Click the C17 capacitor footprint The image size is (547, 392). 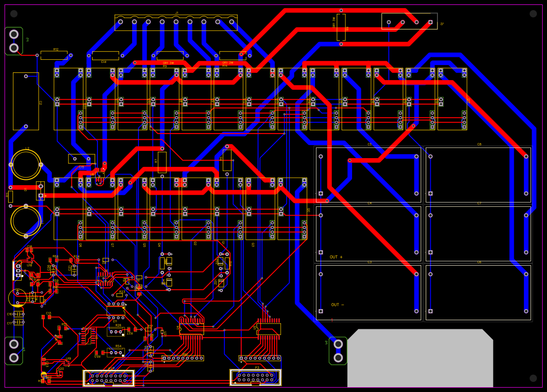pos(18,323)
